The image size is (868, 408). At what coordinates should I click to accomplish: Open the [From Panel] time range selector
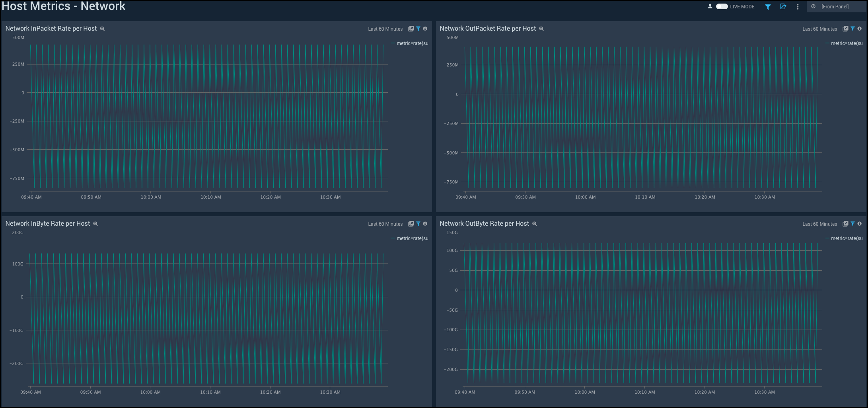835,6
